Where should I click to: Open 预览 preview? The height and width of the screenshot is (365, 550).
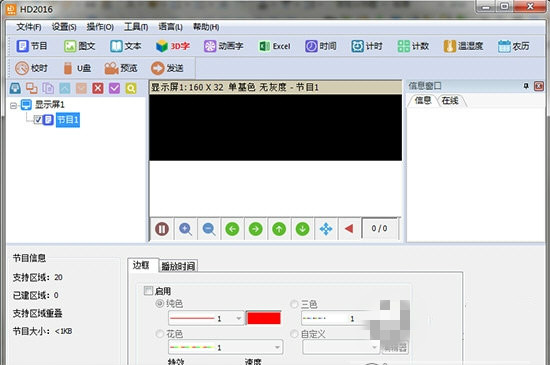tap(121, 68)
